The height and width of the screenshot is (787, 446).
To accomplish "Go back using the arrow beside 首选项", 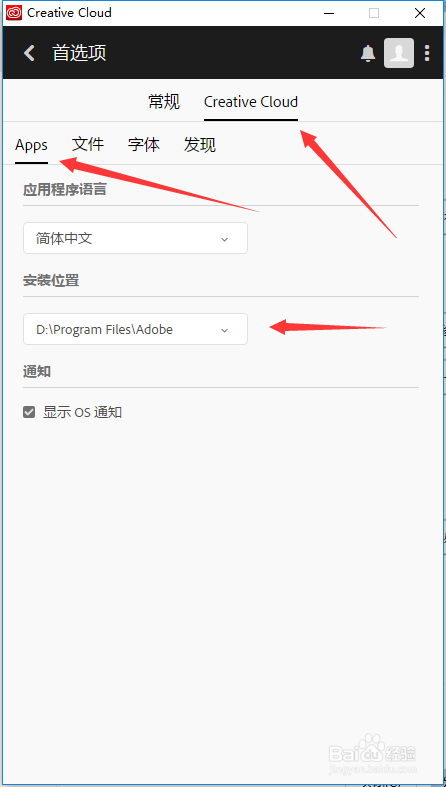I will 30,53.
